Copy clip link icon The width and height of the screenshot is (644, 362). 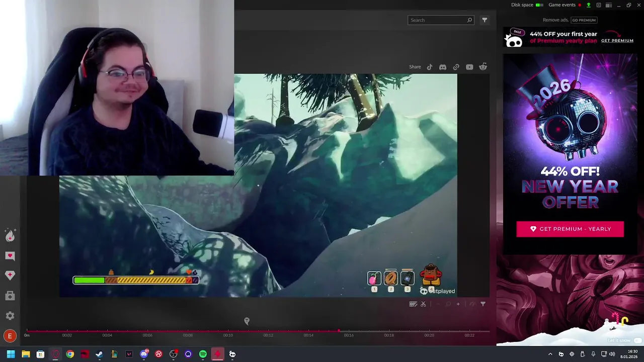pos(456,67)
